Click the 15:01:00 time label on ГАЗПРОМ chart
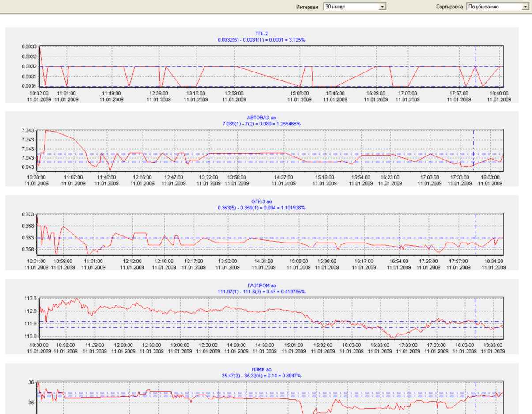This screenshot has width=532, height=414. (x=294, y=345)
